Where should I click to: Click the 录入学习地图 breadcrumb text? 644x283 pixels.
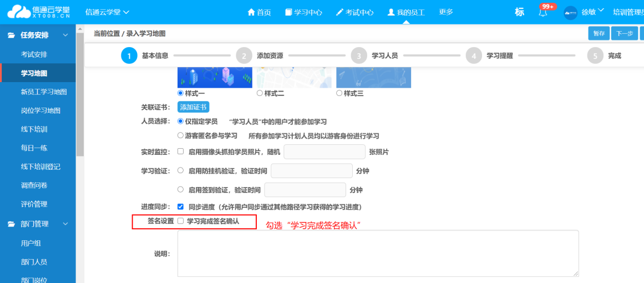146,34
